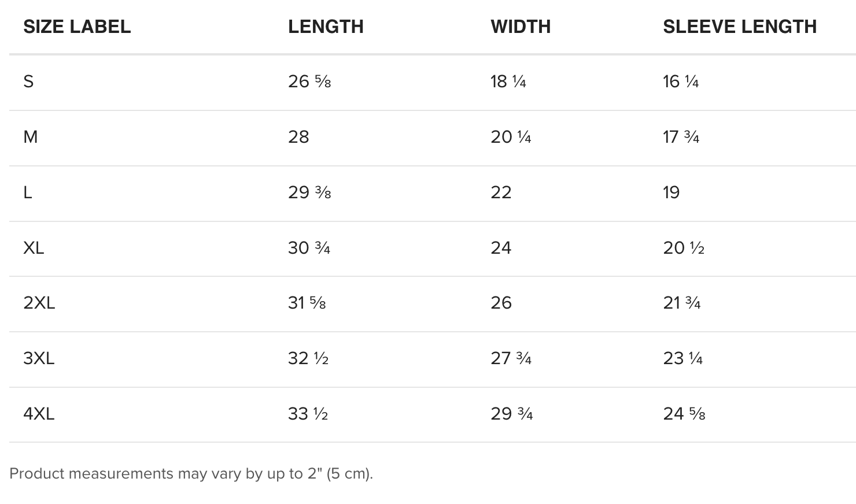The width and height of the screenshot is (856, 504).
Task: Click the product measurements disclaimer text
Action: (191, 473)
